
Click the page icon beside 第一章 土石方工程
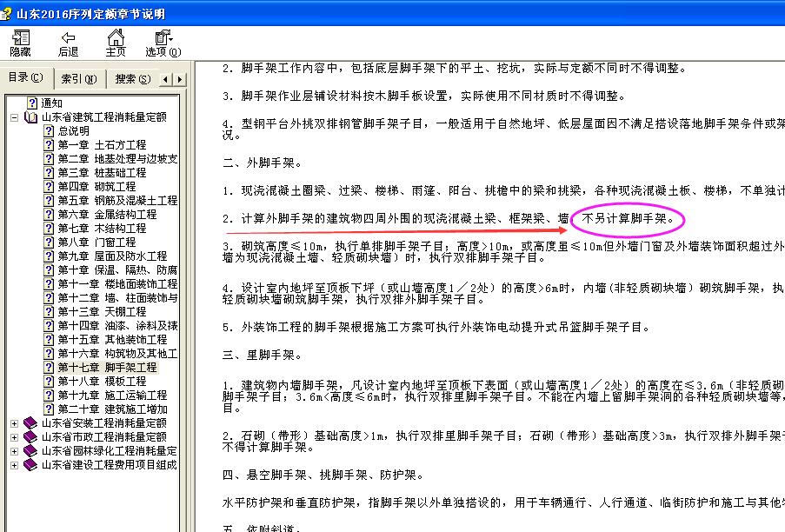pos(49,145)
